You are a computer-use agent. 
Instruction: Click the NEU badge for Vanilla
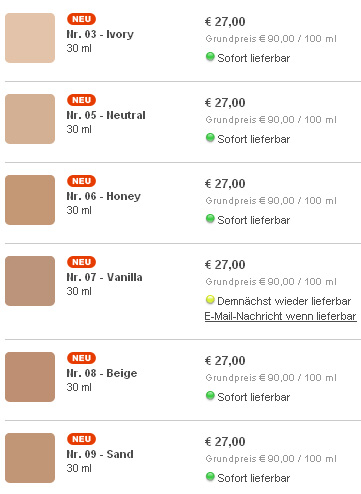[x=81, y=262]
